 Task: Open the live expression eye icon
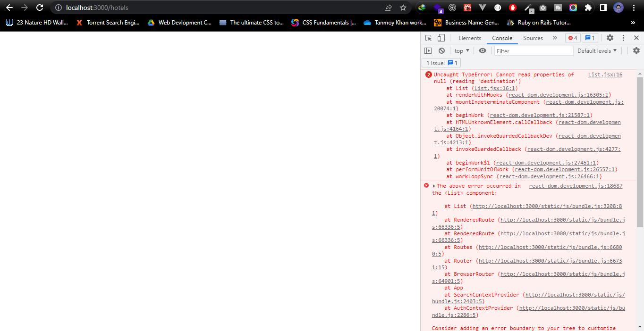tap(482, 50)
